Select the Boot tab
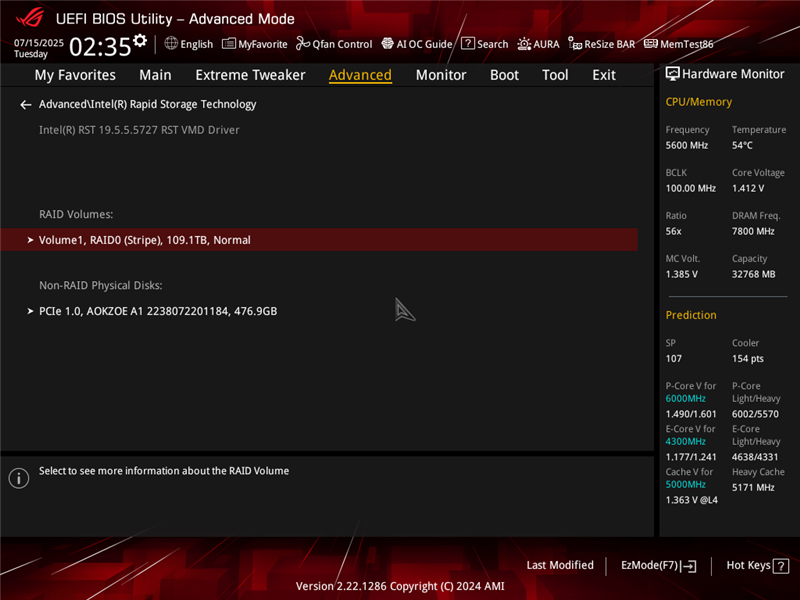The height and width of the screenshot is (600, 800). coord(504,75)
